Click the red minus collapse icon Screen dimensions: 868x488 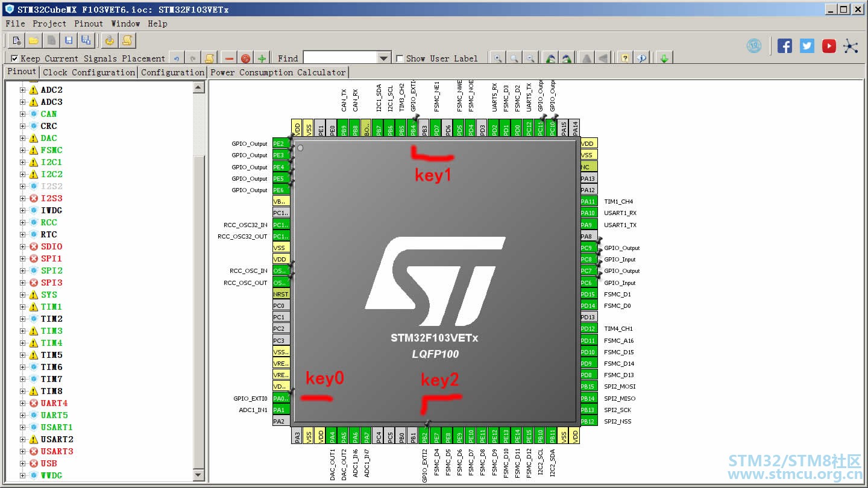tap(229, 58)
